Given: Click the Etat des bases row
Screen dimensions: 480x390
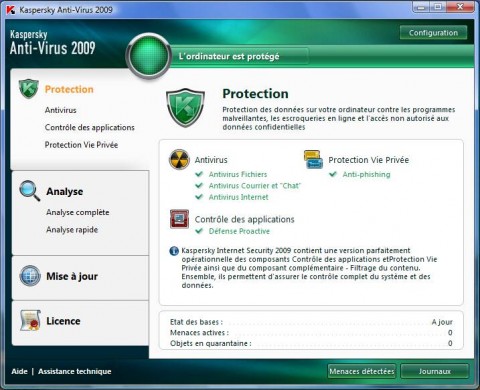Looking at the screenshot, I should 311,322.
